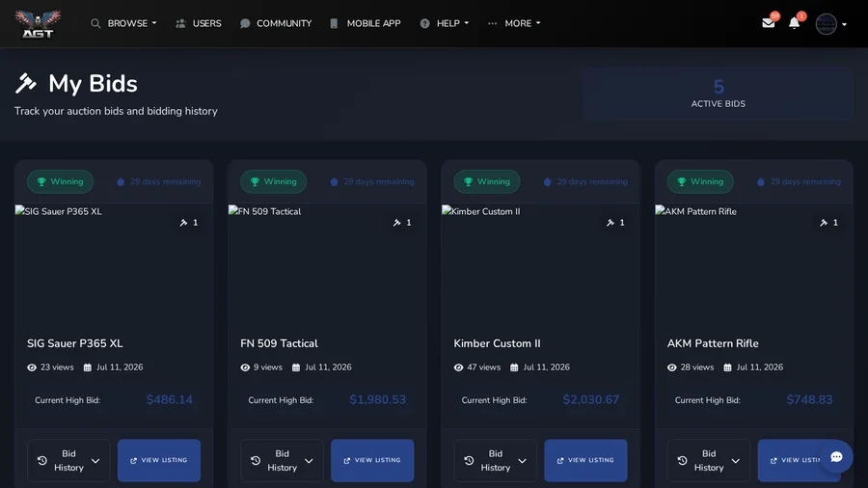Viewport: 868px width, 488px height.
Task: Open the notifications bell icon
Action: click(x=795, y=23)
